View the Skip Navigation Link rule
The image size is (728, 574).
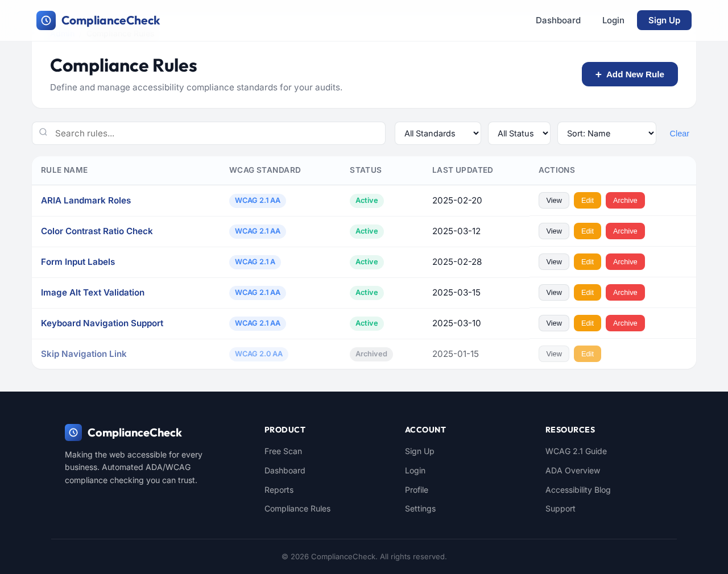[x=554, y=354]
